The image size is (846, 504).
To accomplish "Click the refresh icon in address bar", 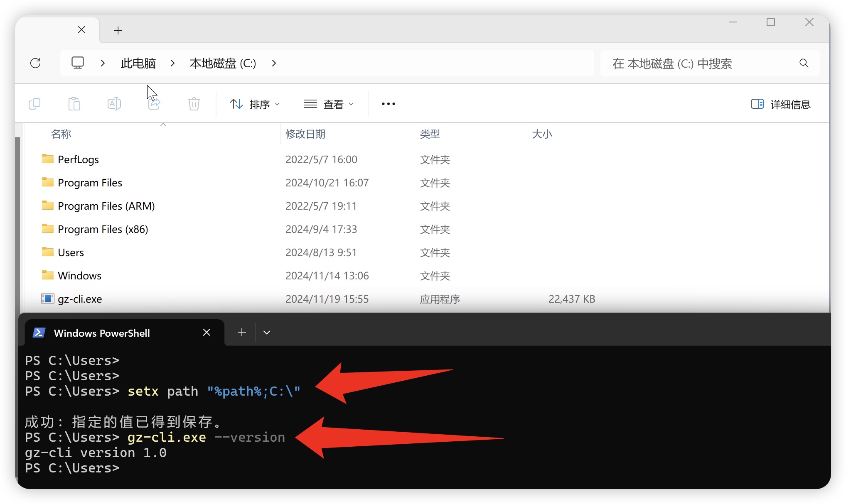I will (x=36, y=63).
